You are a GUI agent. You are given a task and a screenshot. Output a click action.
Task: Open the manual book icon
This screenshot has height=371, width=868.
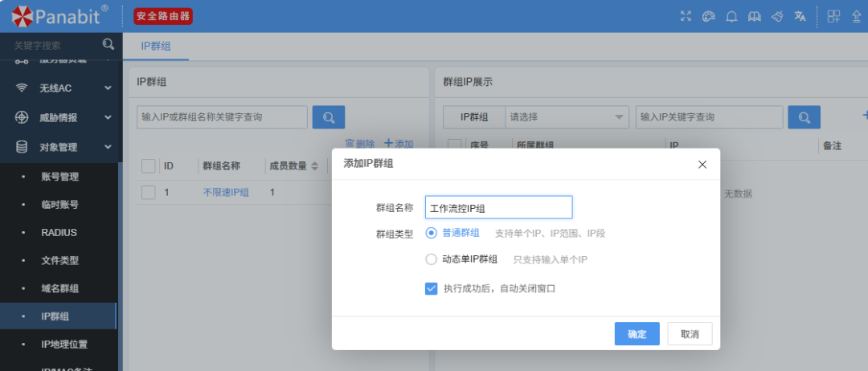tap(754, 17)
